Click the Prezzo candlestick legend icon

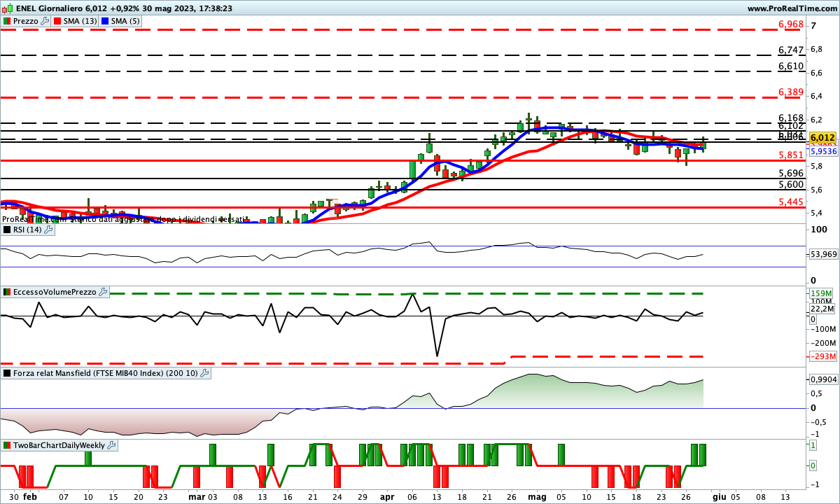pyautogui.click(x=7, y=21)
